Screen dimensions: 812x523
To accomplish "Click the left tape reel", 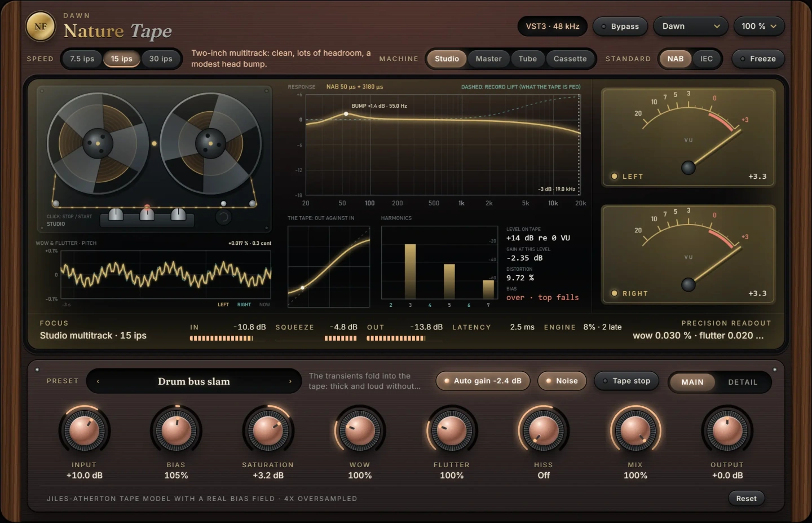I will point(98,143).
